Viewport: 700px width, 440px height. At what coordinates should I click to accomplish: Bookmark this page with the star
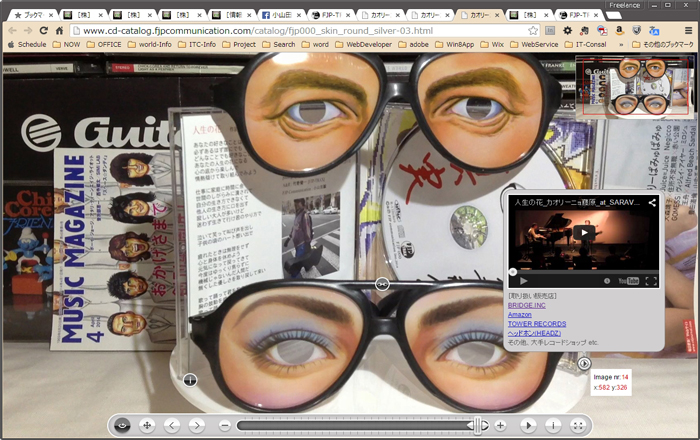[x=533, y=31]
